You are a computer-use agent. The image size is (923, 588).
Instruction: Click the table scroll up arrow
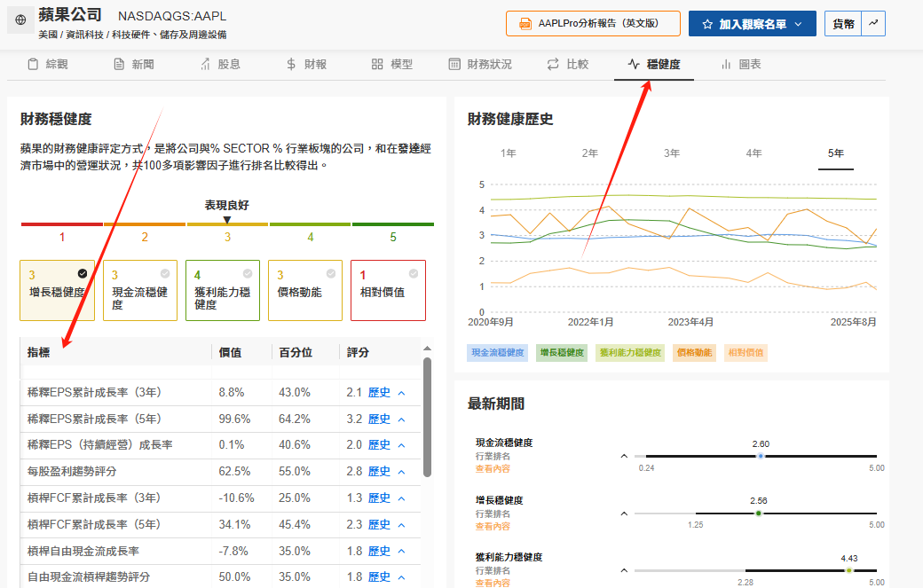pos(428,349)
